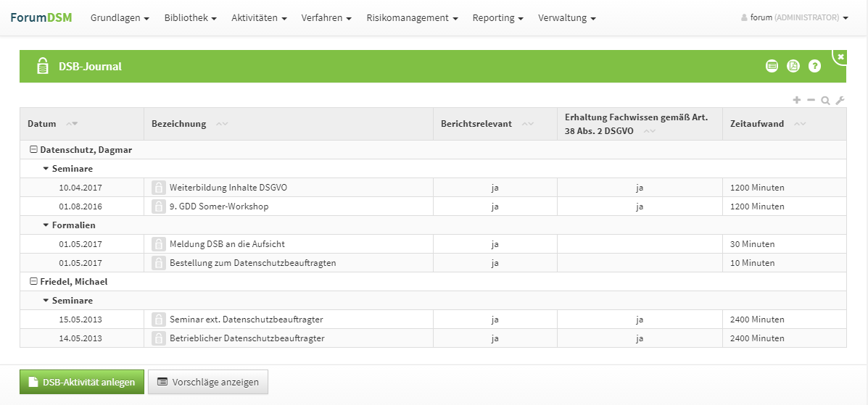868x405 pixels.
Task: Open the Risikomanagement menu
Action: click(x=413, y=17)
